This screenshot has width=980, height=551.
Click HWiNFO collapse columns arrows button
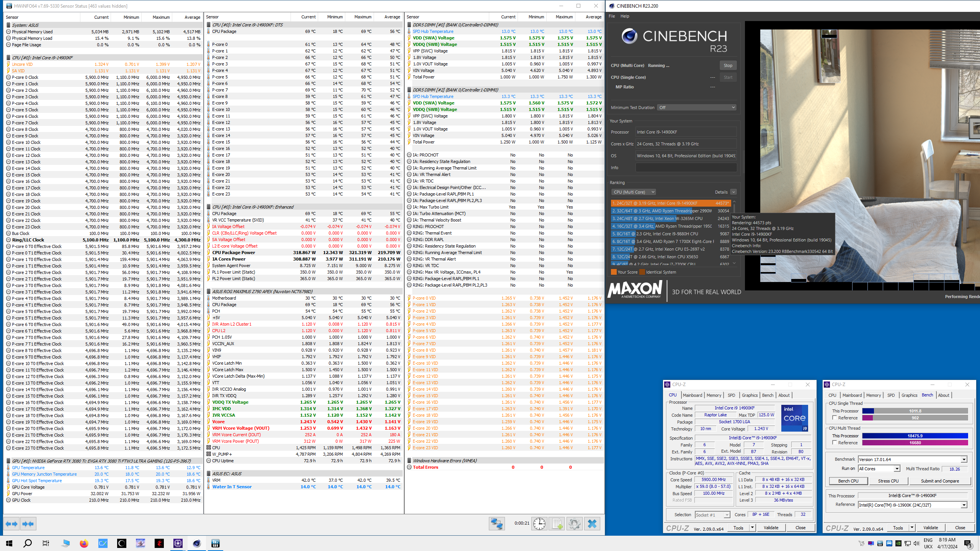coord(28,523)
